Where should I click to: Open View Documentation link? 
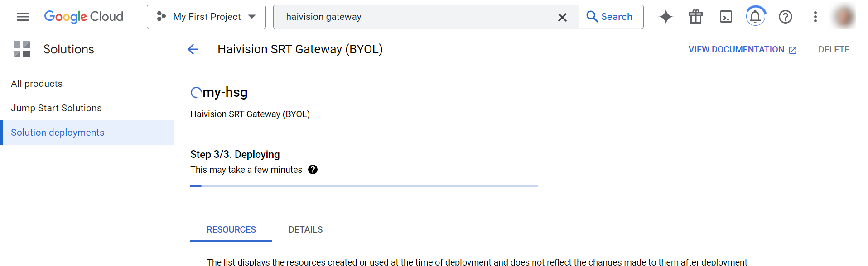[x=742, y=50]
